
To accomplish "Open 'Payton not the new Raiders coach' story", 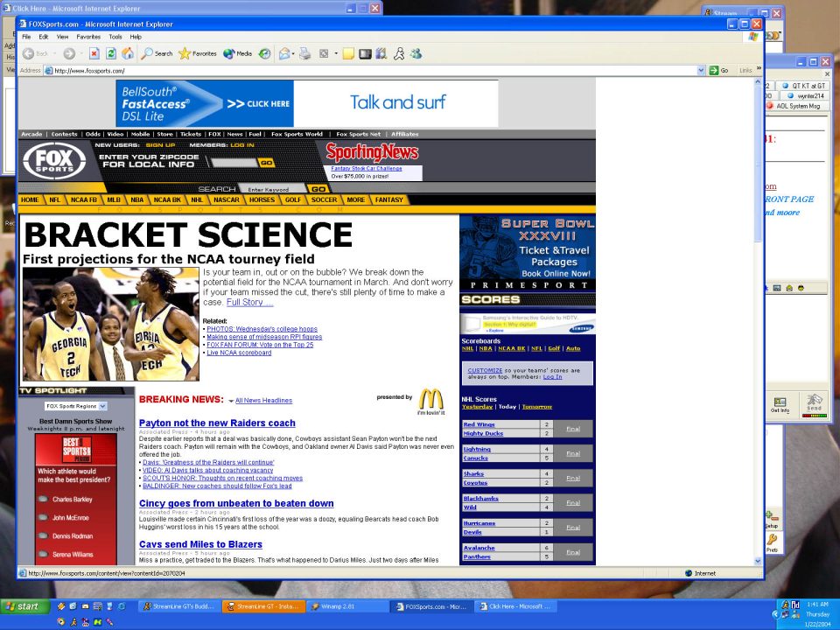I will 217,423.
